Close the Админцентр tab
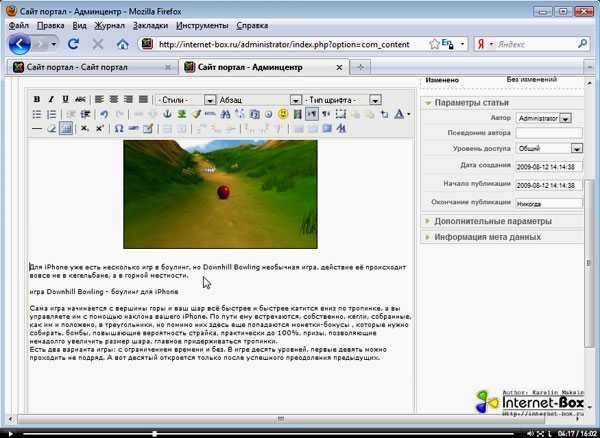 click(339, 68)
